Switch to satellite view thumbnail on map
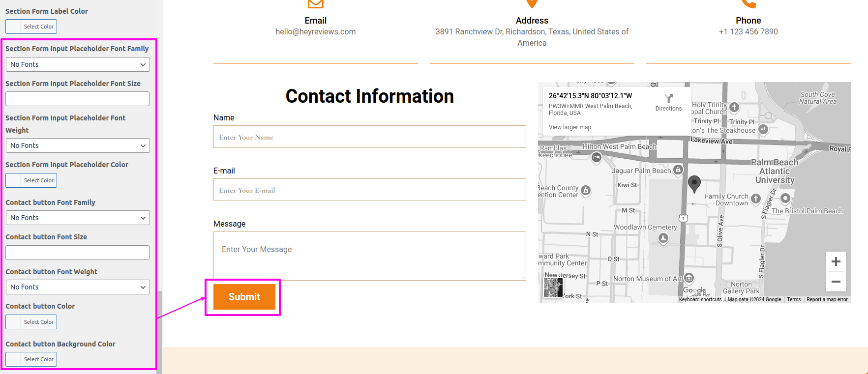Screen dimensions: 868x374 click(x=553, y=288)
